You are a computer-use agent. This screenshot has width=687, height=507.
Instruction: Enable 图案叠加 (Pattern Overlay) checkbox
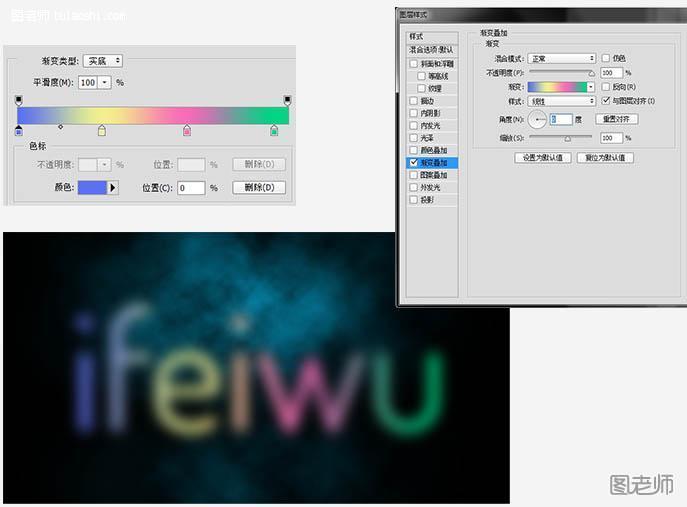pyautogui.click(x=414, y=175)
